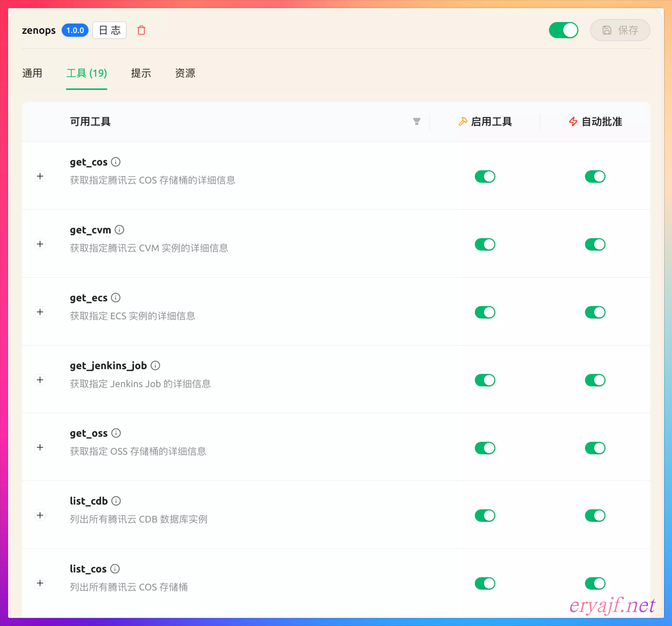
Task: Disable auto-approve toggle for list_cdb
Action: (595, 516)
